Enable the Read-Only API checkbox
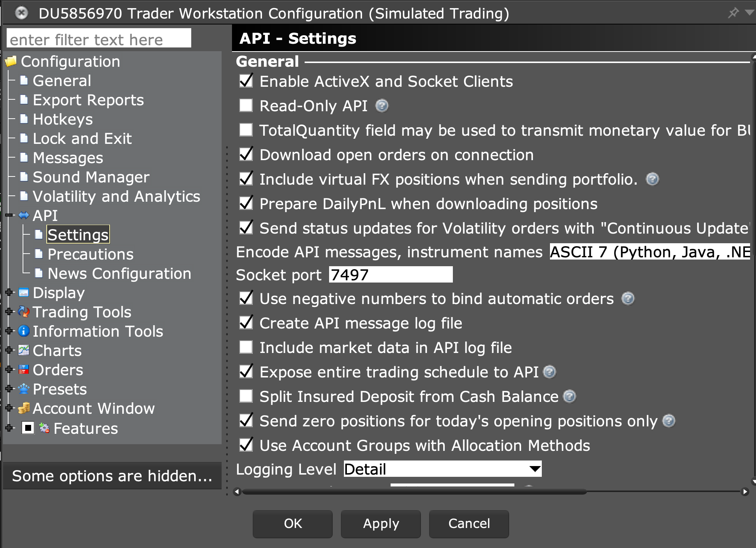The height and width of the screenshot is (548, 756). 246,106
